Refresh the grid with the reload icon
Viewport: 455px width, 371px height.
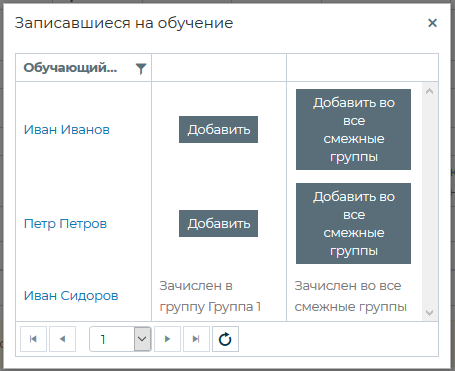click(225, 339)
